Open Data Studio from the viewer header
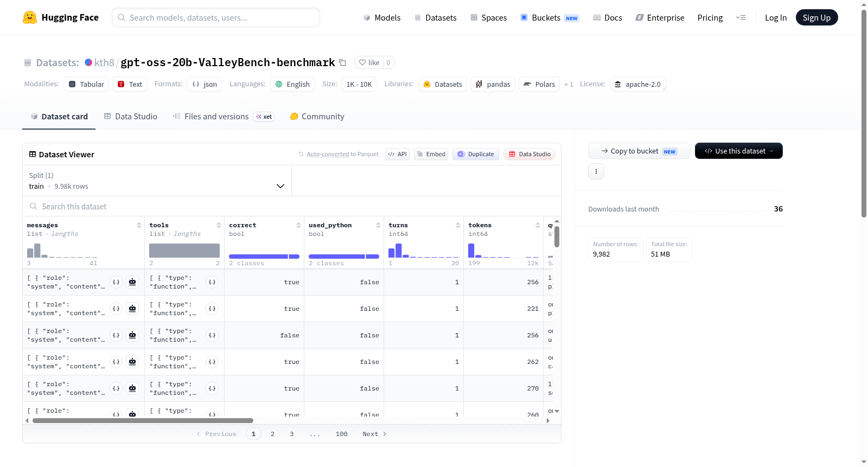868x467 pixels. point(529,154)
